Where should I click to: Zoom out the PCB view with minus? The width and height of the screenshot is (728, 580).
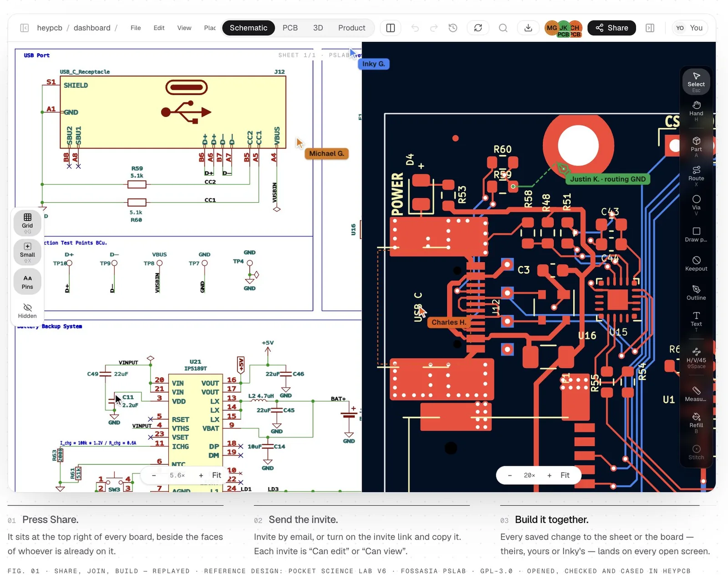510,475
